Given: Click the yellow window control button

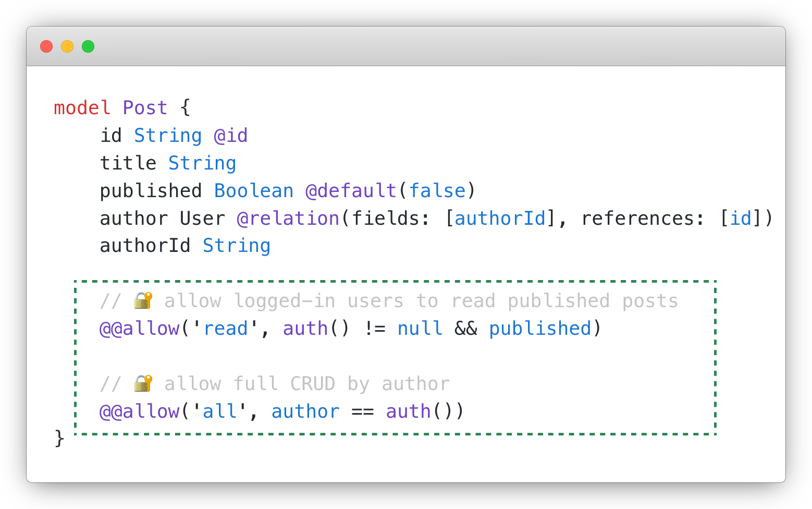Looking at the screenshot, I should click(67, 46).
